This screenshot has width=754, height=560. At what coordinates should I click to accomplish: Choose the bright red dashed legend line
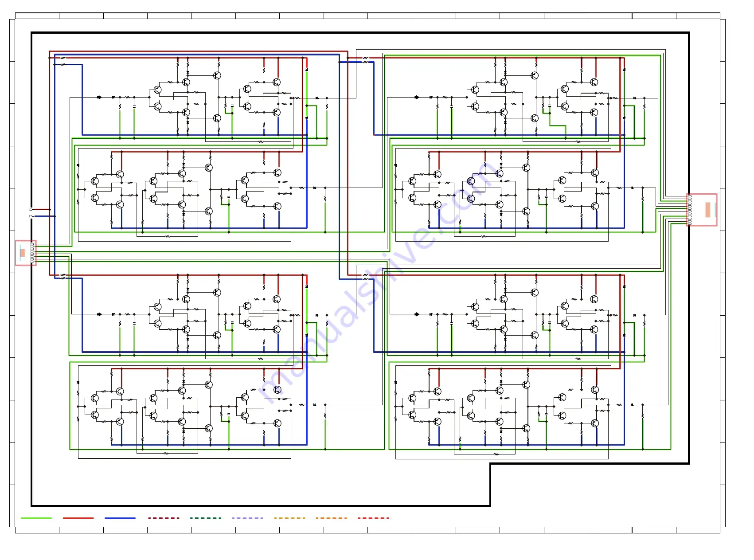pyautogui.click(x=373, y=518)
